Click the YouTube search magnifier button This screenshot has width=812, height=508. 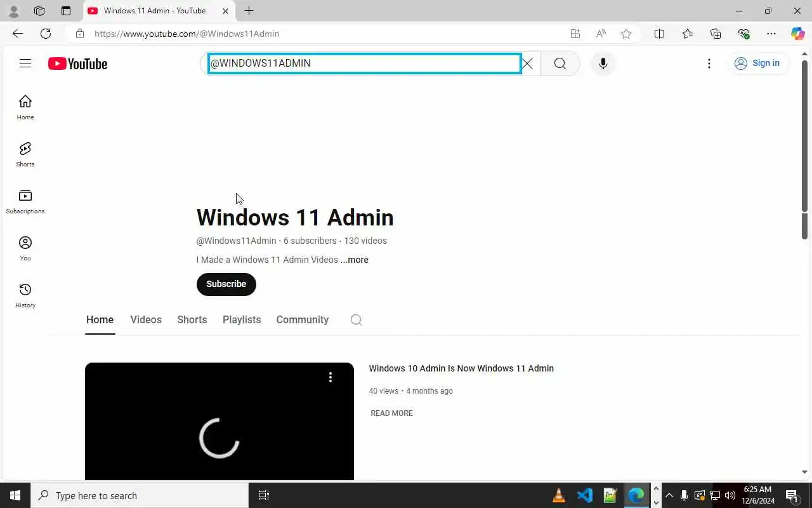[560, 63]
